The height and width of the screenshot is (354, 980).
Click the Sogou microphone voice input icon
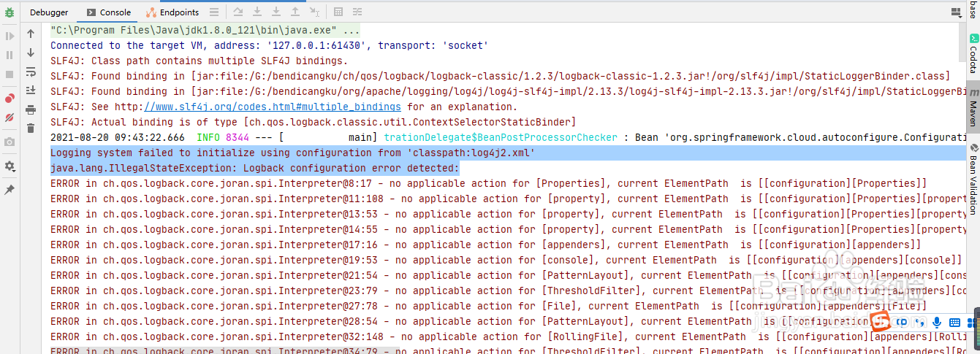[x=936, y=322]
